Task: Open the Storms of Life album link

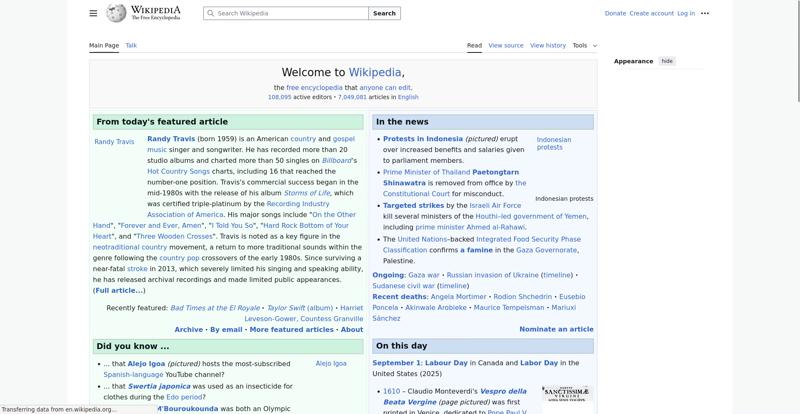Action: pos(307,193)
